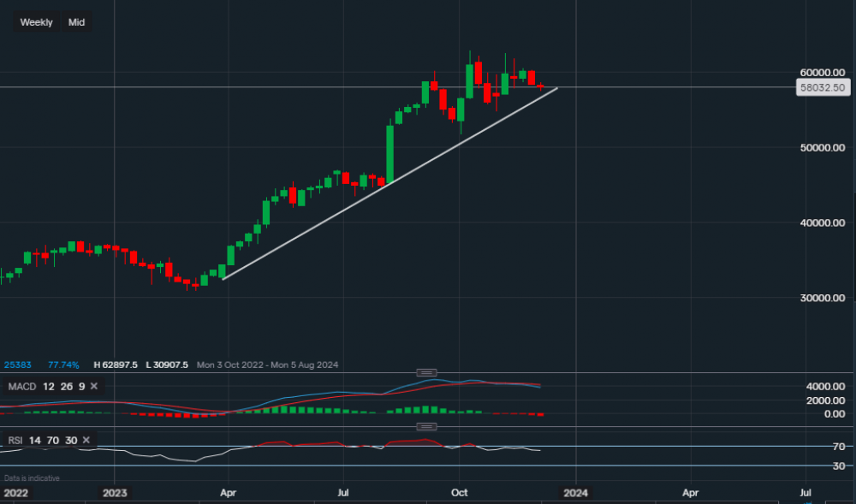Click the Oct label on the time axis

(x=459, y=493)
